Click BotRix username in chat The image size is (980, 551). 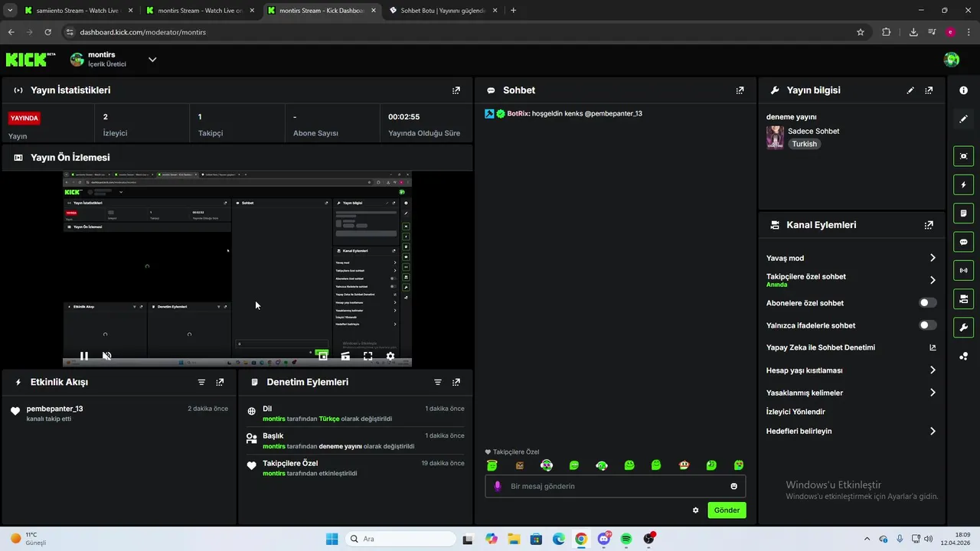click(x=518, y=113)
